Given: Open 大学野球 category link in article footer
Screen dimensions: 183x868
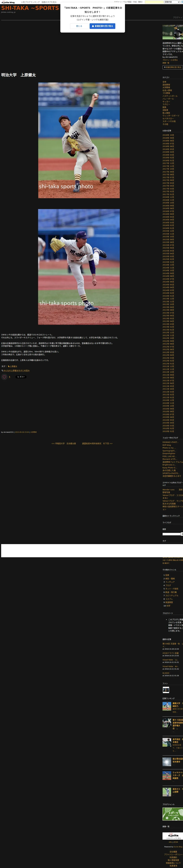Looking at the screenshot, I should point(33,432).
